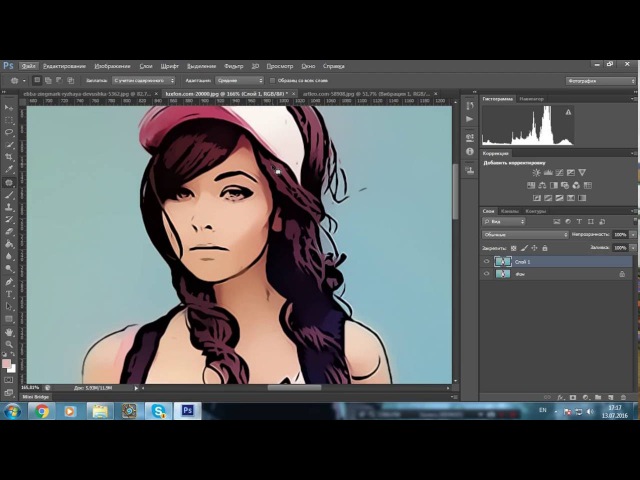Add a Brightness/Contrast adjustment (sun icon)

pos(536,173)
